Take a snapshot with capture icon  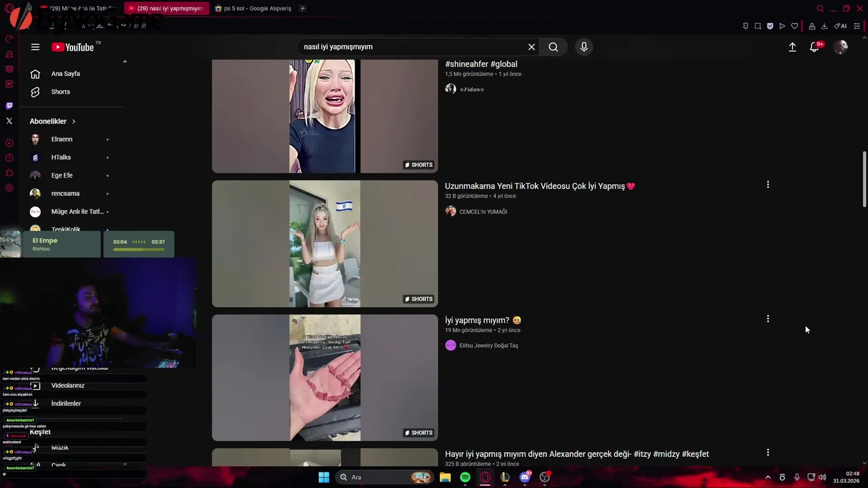(x=757, y=26)
